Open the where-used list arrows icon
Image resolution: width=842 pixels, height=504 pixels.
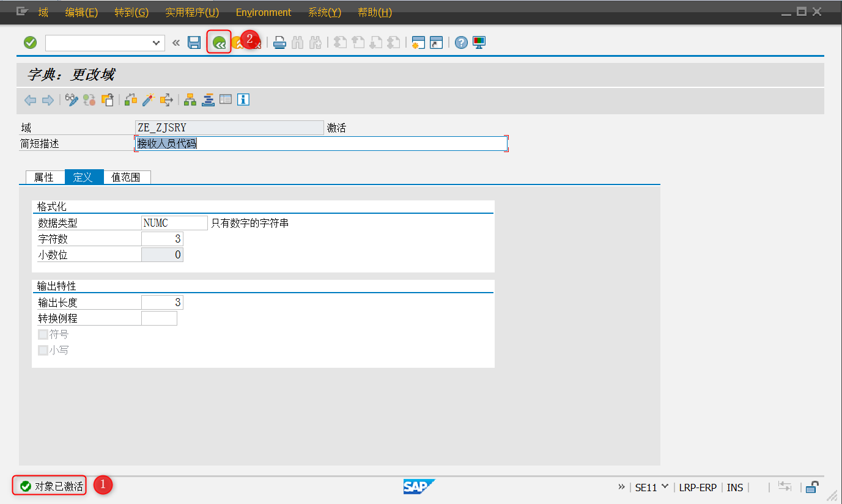pyautogui.click(x=166, y=100)
